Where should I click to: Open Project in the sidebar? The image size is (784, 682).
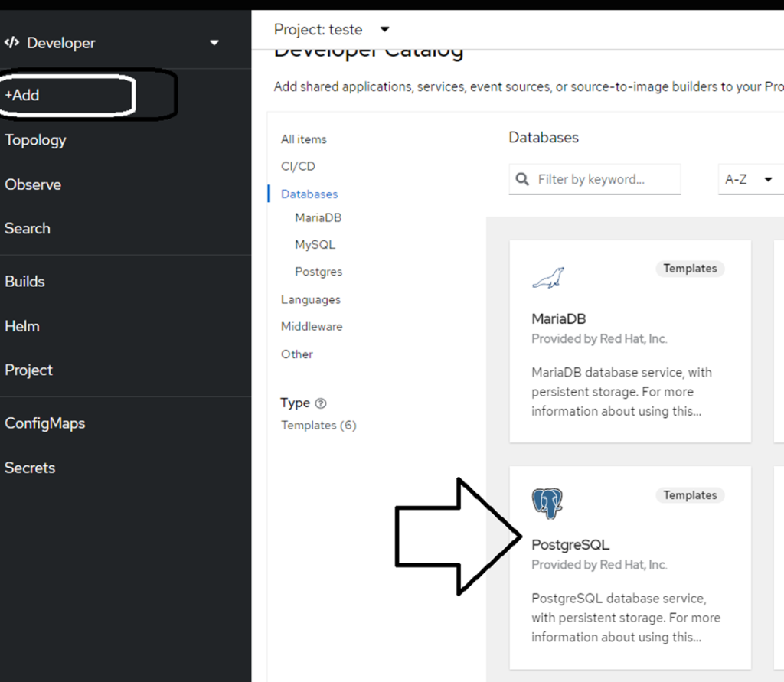(28, 370)
